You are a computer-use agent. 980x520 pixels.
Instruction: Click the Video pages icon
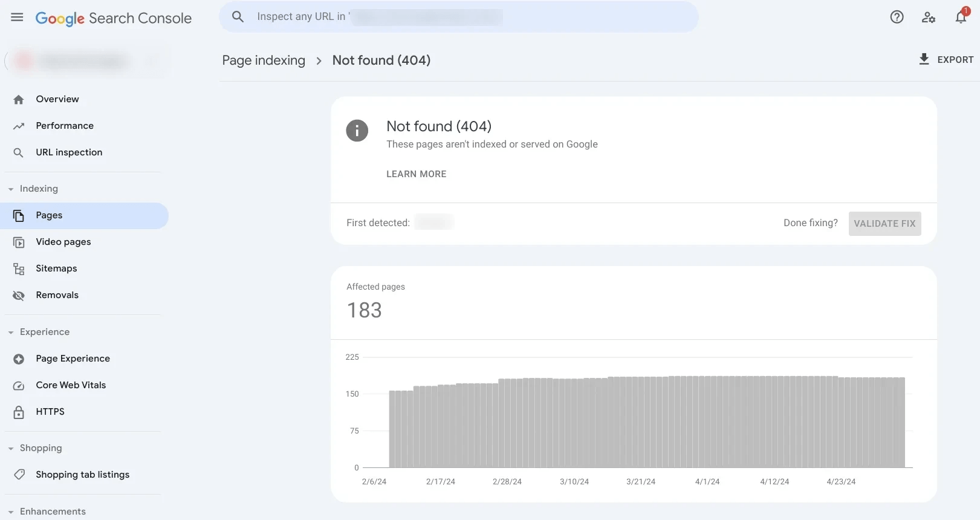(x=19, y=242)
